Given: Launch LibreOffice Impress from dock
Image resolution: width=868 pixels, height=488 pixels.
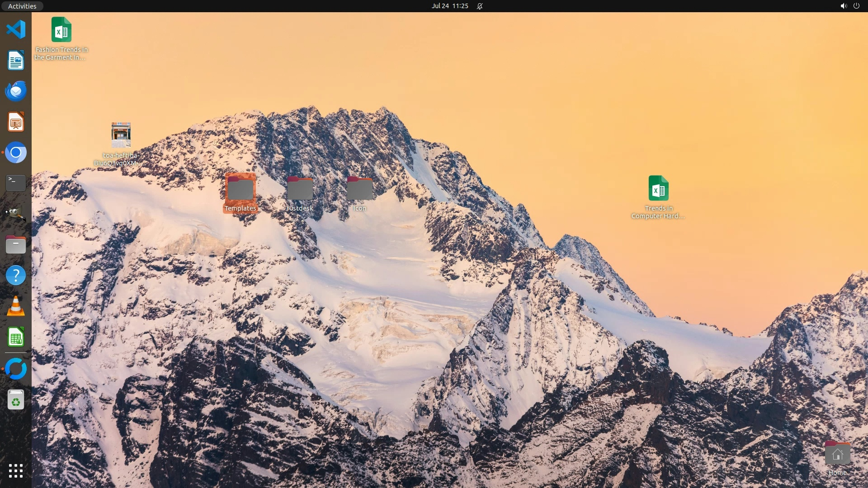Looking at the screenshot, I should click(16, 122).
